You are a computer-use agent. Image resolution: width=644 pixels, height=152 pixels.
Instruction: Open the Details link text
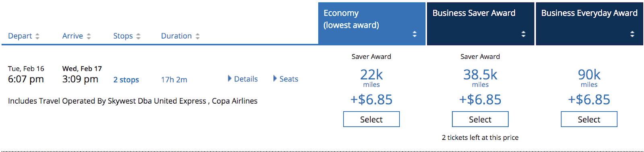tap(246, 79)
